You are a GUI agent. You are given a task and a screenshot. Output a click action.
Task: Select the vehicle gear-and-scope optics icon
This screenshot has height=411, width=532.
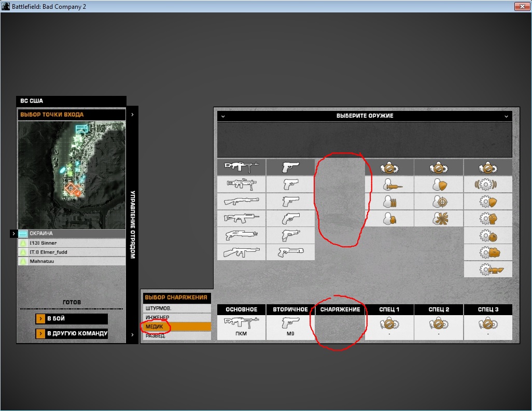click(x=488, y=270)
